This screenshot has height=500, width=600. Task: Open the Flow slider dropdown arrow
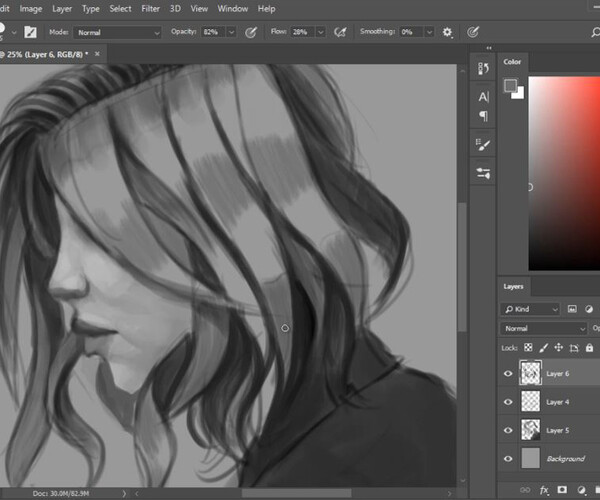[x=321, y=33]
